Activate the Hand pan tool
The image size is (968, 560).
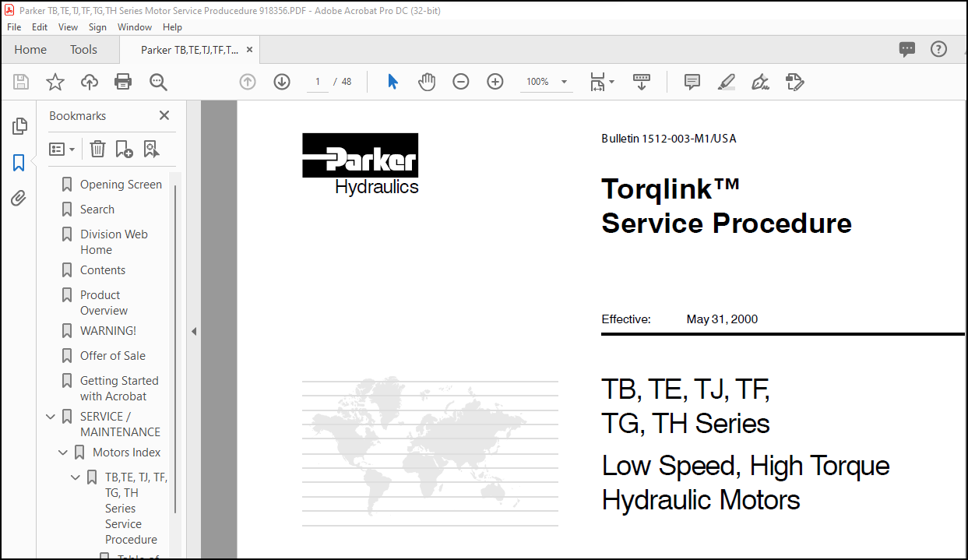[x=427, y=82]
